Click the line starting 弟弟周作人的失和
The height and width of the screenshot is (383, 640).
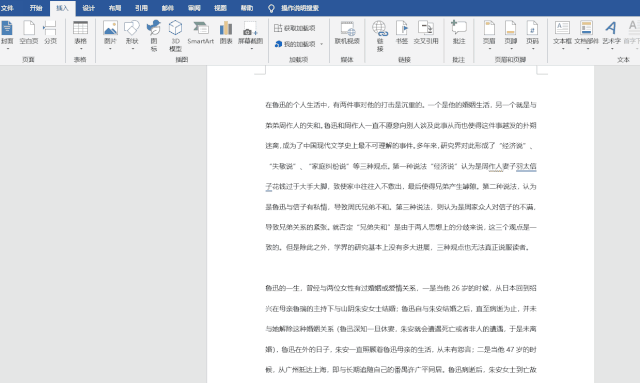[x=401, y=125]
